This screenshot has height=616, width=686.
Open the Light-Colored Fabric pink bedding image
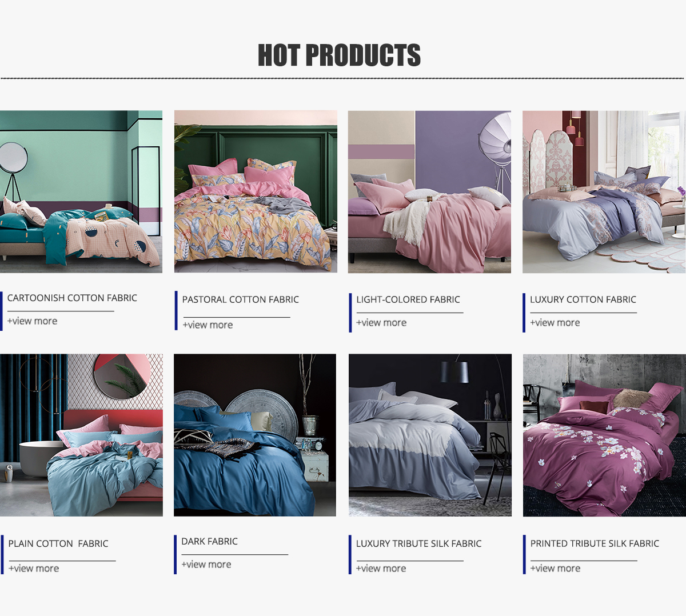pyautogui.click(x=429, y=191)
